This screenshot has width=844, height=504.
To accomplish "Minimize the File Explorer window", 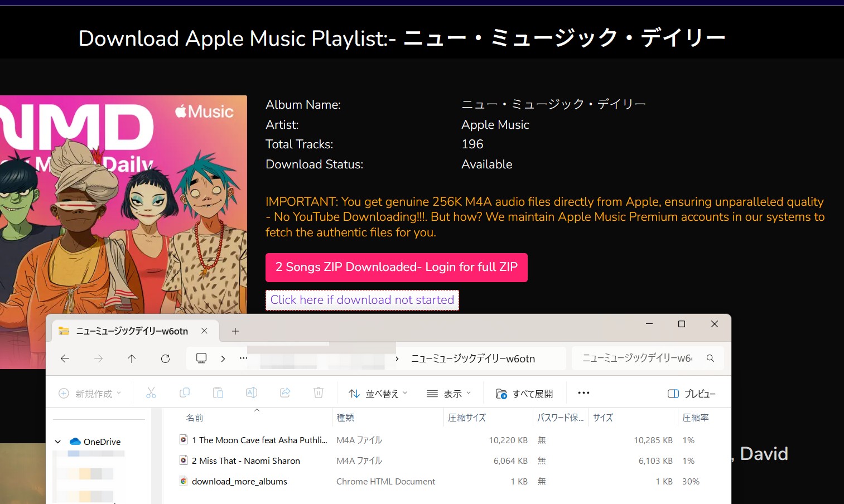I will 649,324.
